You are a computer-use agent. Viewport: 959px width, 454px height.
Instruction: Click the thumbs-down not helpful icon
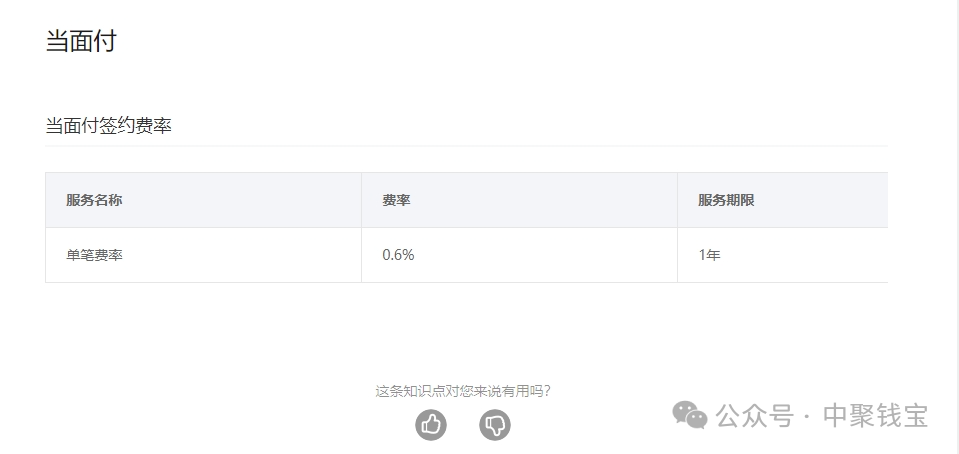click(x=495, y=425)
